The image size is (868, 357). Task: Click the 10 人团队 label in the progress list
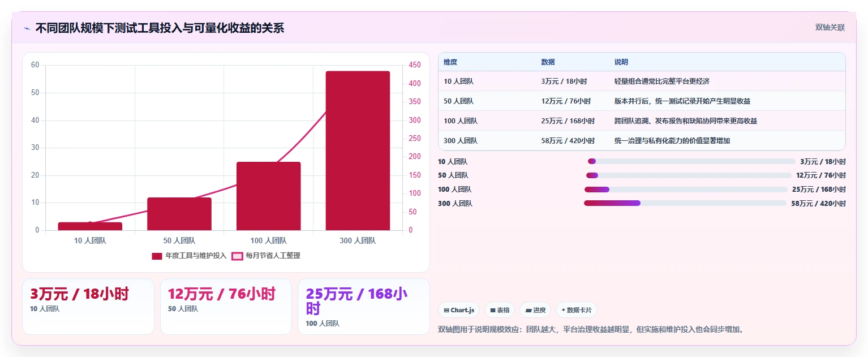(453, 162)
